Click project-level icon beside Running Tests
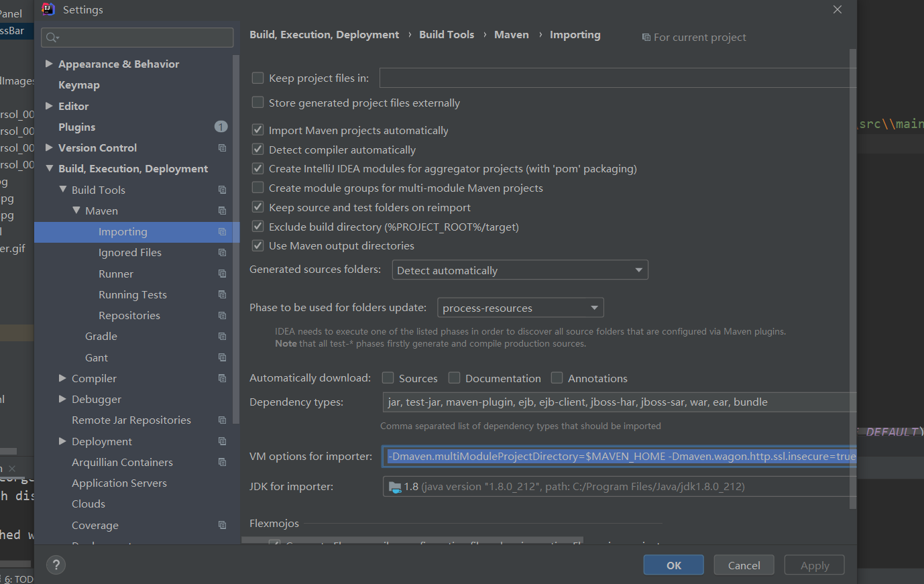This screenshot has height=584, width=924. (222, 294)
